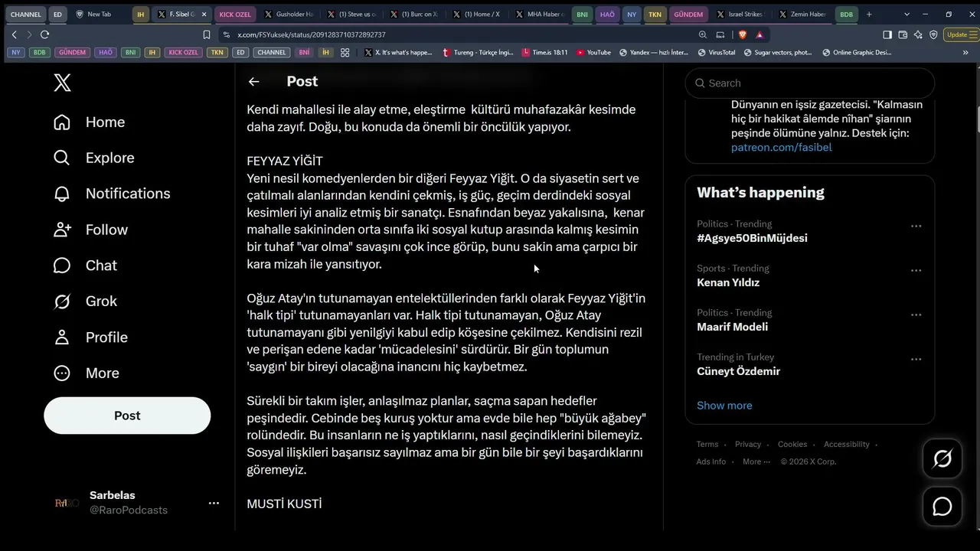Open the Kenan Yıldız trend

point(728,282)
